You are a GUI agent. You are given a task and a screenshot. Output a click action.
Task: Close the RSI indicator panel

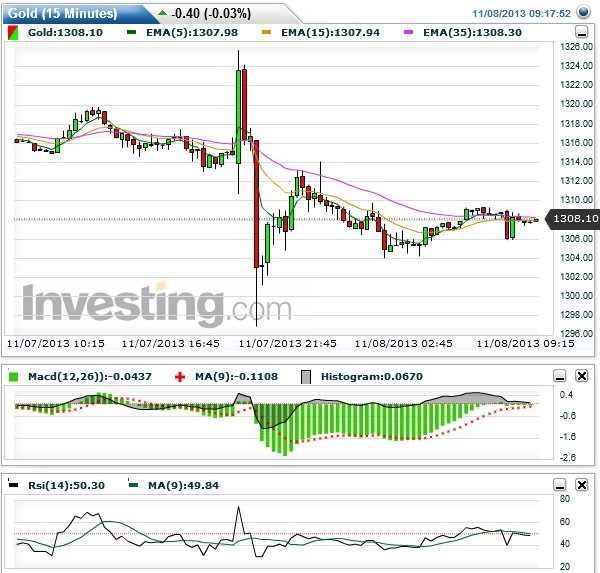tap(582, 485)
